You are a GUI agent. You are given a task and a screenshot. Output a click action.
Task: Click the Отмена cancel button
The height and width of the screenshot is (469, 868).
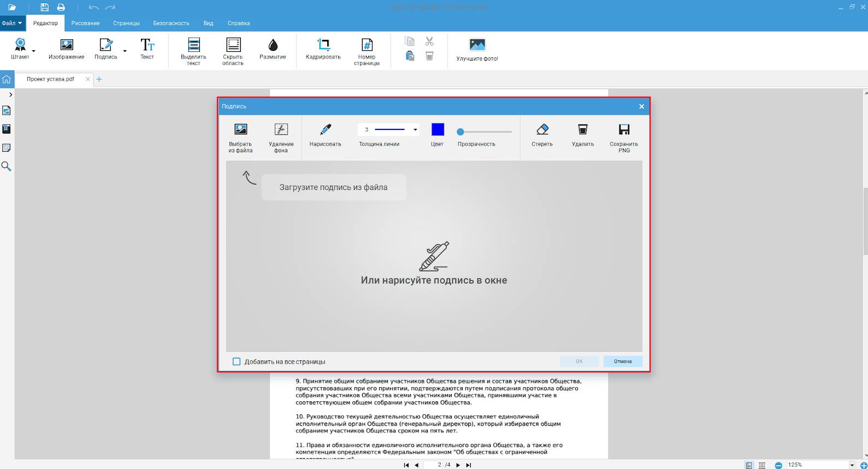(x=623, y=361)
